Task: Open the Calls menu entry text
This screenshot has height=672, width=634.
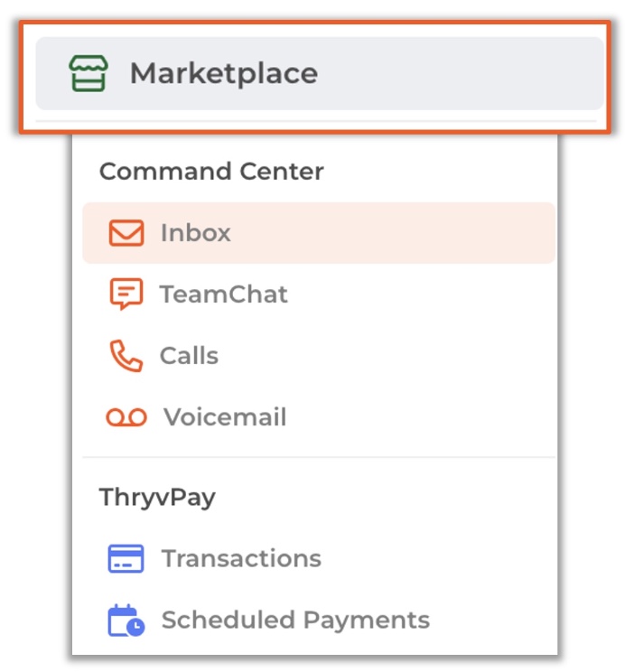Action: pyautogui.click(x=189, y=356)
